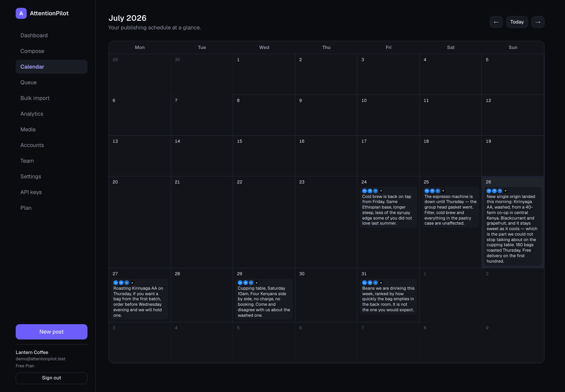The image size is (565, 392).
Task: Click the Bluesky badge on the New single origin post
Action: pyautogui.click(x=489, y=191)
